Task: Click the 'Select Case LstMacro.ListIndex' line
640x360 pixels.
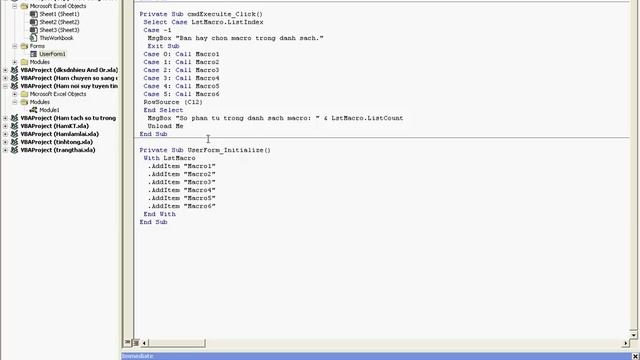Action: (203, 22)
